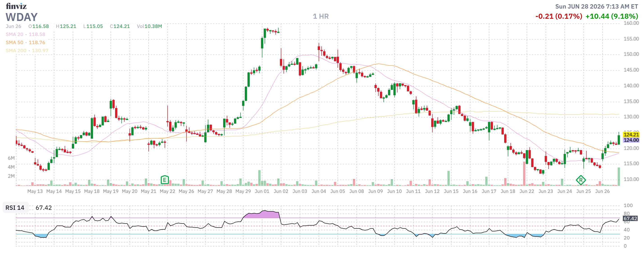Click the low price 115.05

[95, 26]
